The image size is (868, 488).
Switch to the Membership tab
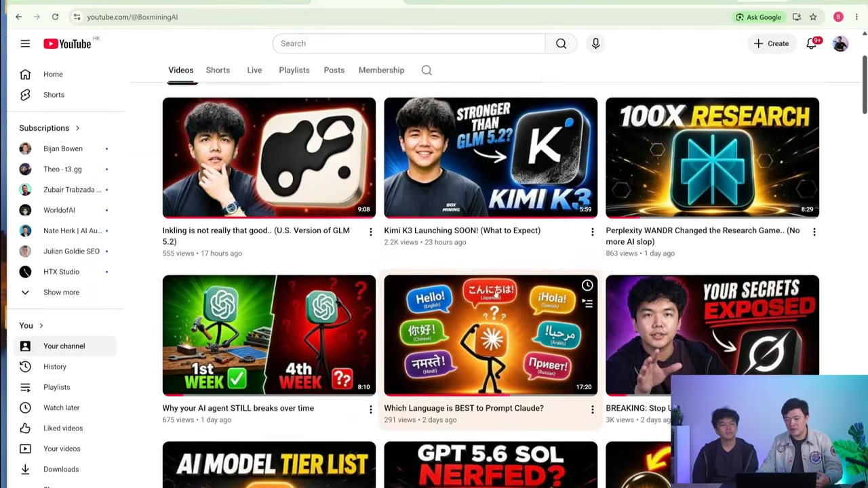[381, 70]
